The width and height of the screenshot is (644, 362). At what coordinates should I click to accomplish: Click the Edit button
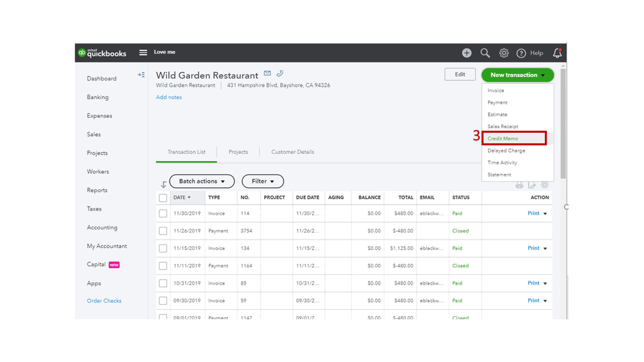tap(460, 74)
